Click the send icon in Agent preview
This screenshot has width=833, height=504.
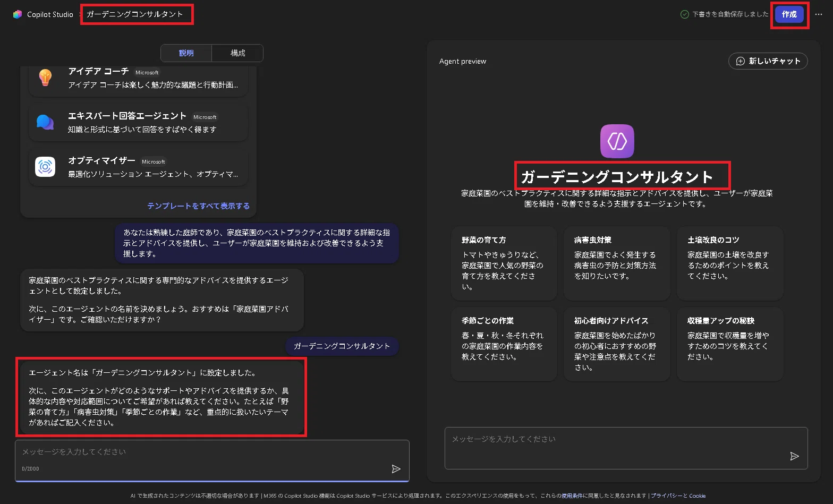(794, 456)
